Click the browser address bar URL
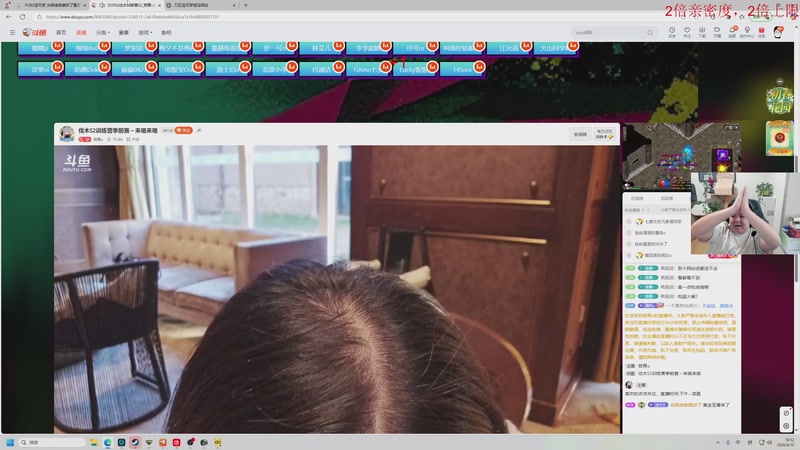Viewport: 800px width, 450px height. pos(133,17)
